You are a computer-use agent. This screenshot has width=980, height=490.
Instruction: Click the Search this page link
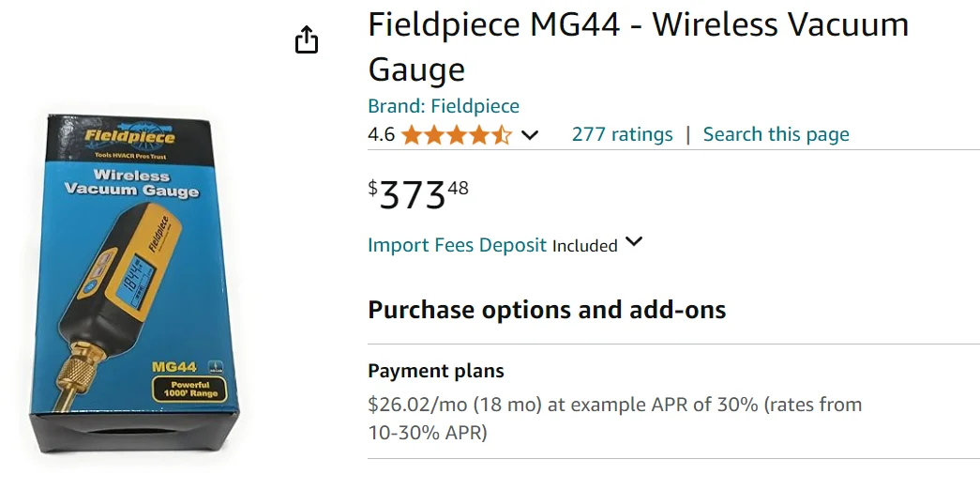coord(776,134)
